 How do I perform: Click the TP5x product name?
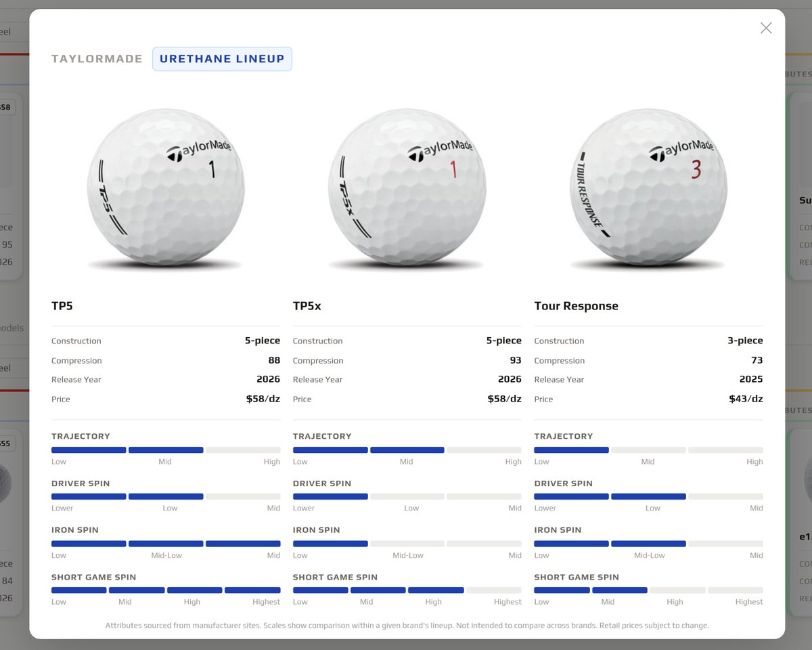pyautogui.click(x=307, y=306)
